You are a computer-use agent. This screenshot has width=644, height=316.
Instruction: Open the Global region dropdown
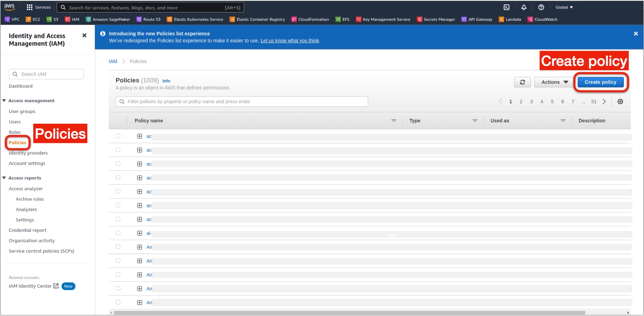tap(564, 7)
